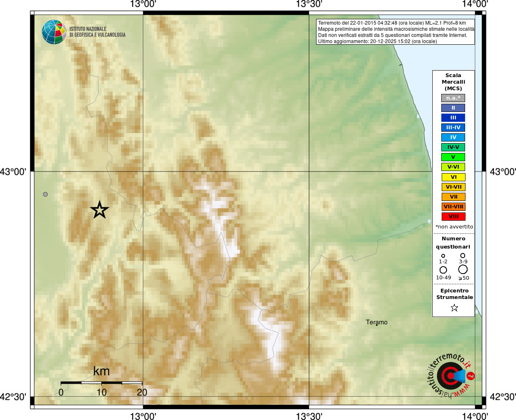Click the left 43°00' latitude label
Image resolution: width=516 pixels, height=420 pixels.
13,171
